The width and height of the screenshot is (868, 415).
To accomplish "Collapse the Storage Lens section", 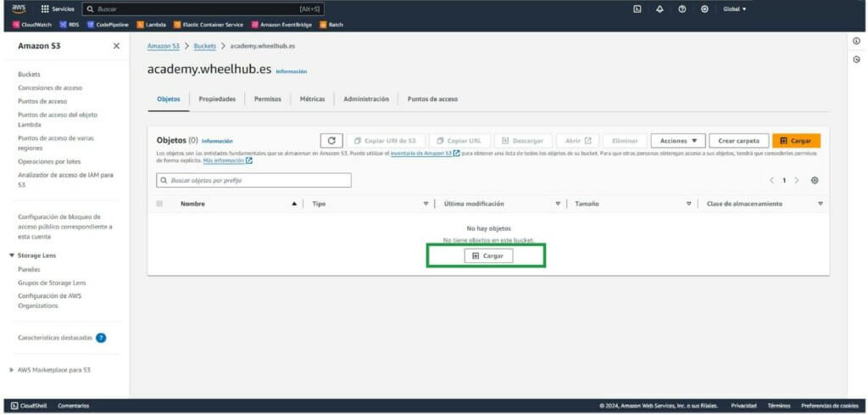I will pos(12,255).
